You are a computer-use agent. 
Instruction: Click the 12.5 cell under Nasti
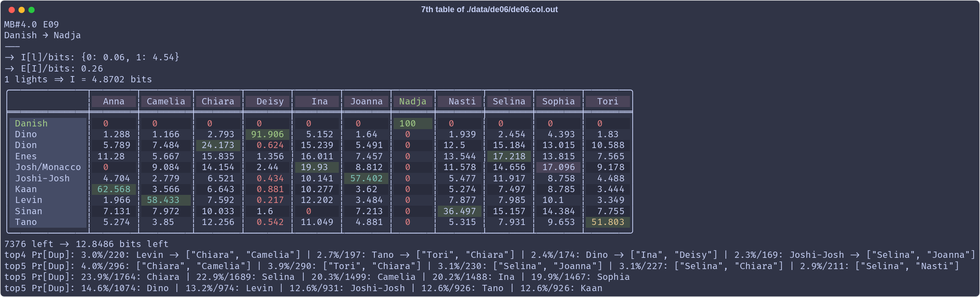pyautogui.click(x=454, y=145)
